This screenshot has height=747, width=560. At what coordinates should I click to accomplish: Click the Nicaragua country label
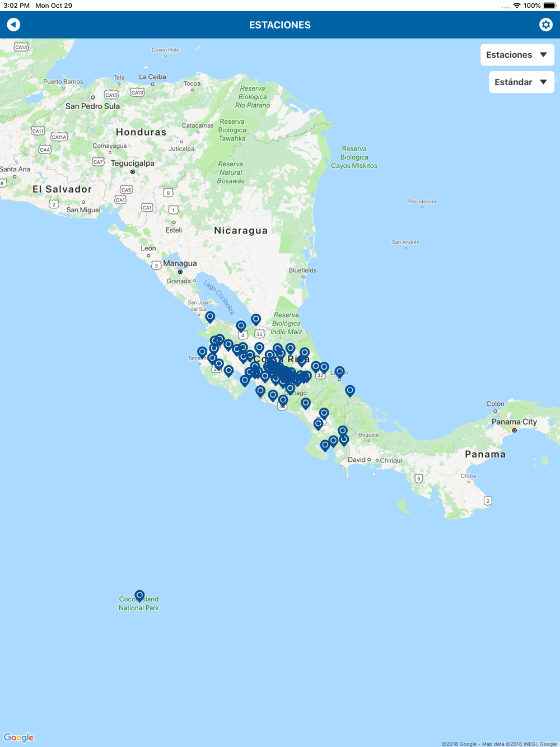point(241,230)
